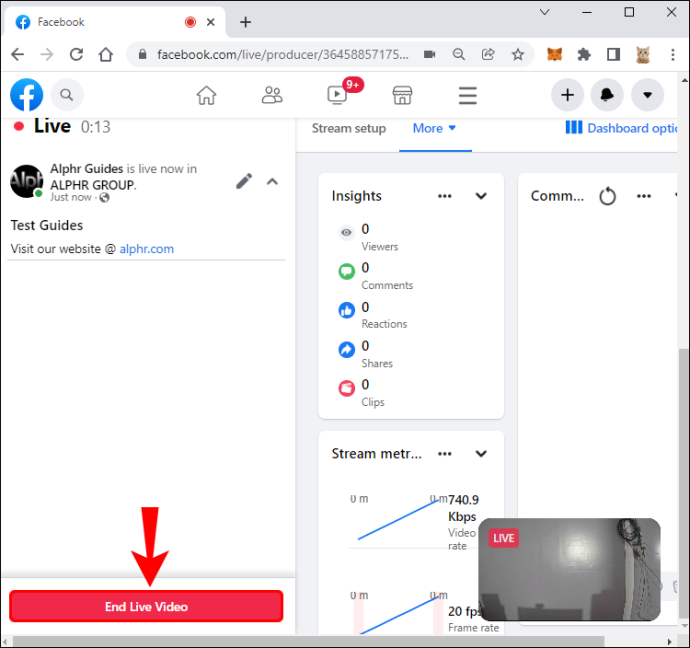This screenshot has height=648, width=690.
Task: Toggle the browser side panel icon
Action: pyautogui.click(x=613, y=55)
